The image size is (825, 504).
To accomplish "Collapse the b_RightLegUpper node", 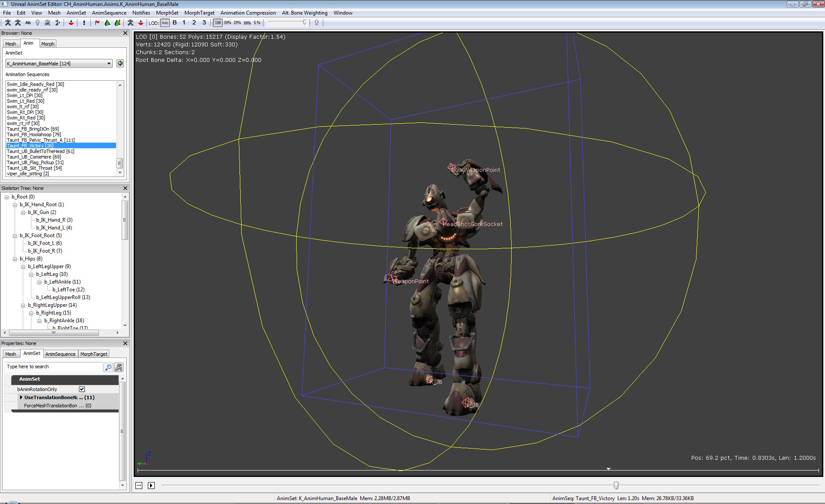I will pyautogui.click(x=23, y=305).
